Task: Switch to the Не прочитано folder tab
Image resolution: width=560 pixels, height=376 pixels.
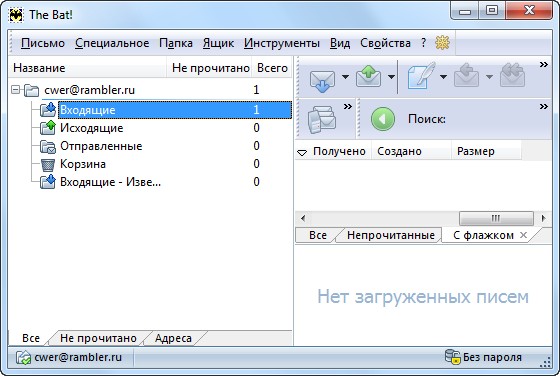Action: (x=98, y=338)
